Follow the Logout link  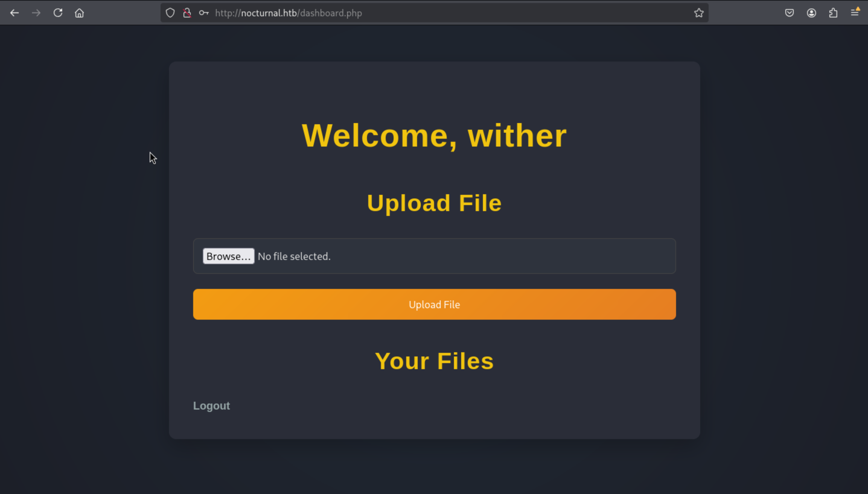211,406
